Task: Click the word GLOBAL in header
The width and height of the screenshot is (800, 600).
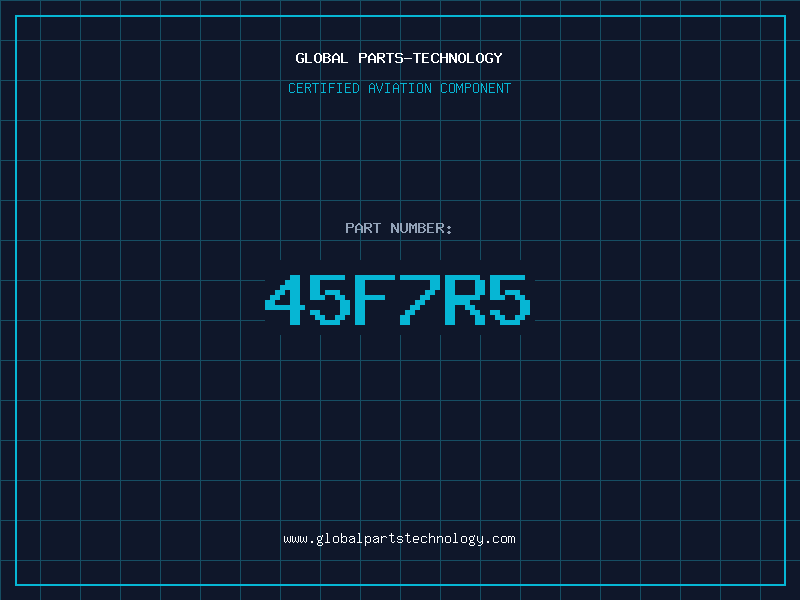Action: 321,58
